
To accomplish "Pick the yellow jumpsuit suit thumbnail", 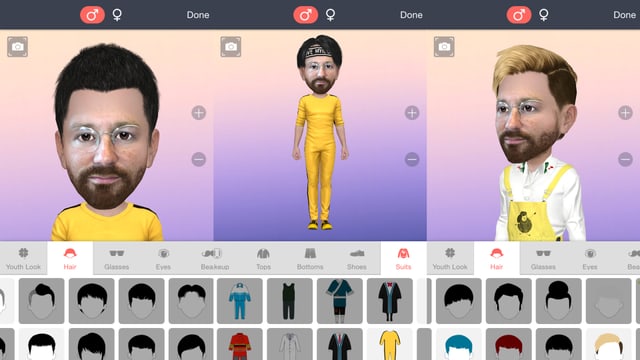I will [390, 344].
